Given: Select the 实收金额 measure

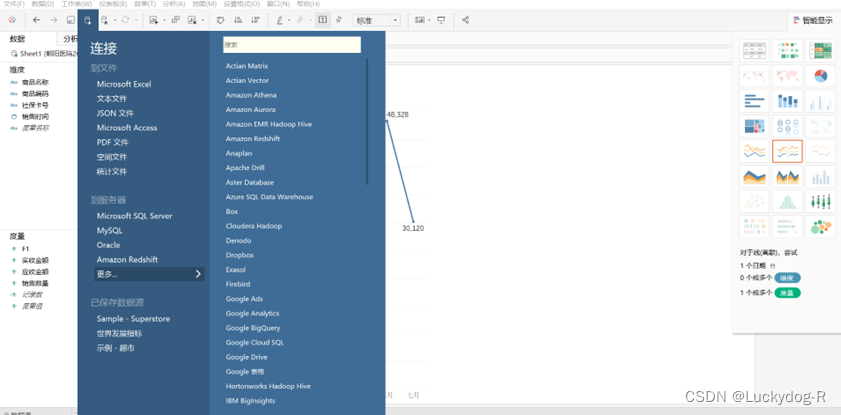Looking at the screenshot, I should 35,260.
